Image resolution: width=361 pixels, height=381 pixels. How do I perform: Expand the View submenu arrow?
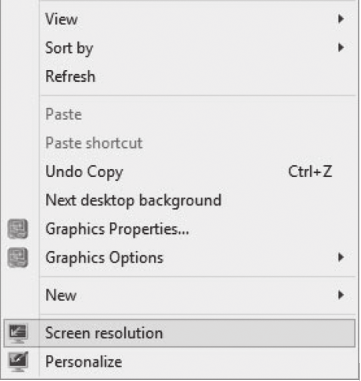340,19
